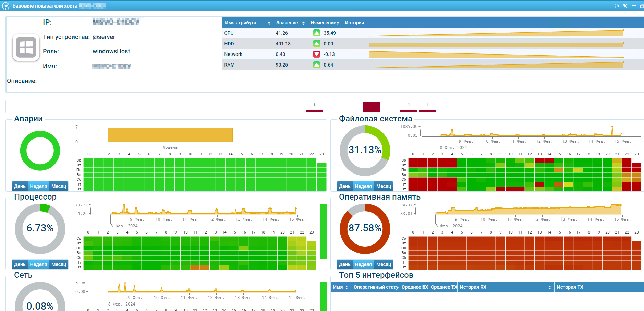Click the device type value @server
The height and width of the screenshot is (311, 644).
(104, 37)
